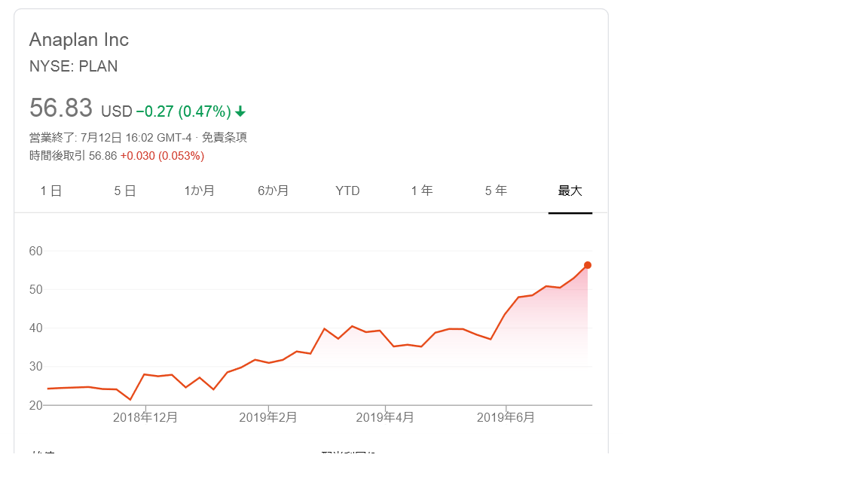Open the 1年 chart range

(422, 191)
